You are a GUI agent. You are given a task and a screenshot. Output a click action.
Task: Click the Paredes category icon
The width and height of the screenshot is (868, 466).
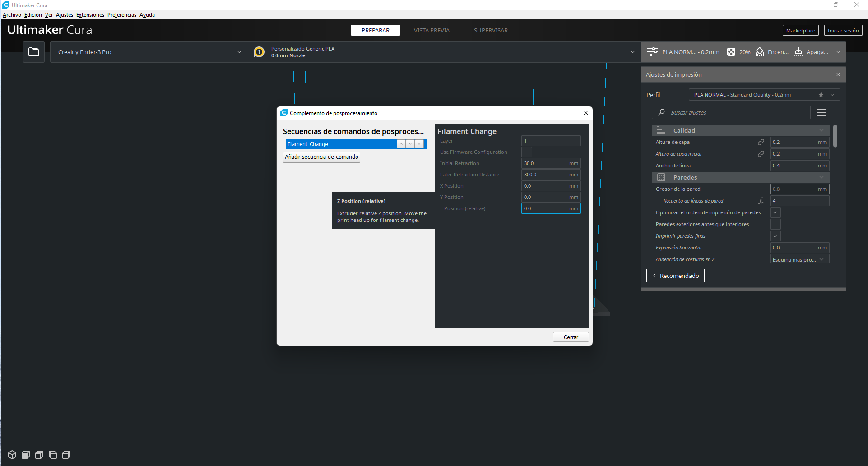click(661, 177)
